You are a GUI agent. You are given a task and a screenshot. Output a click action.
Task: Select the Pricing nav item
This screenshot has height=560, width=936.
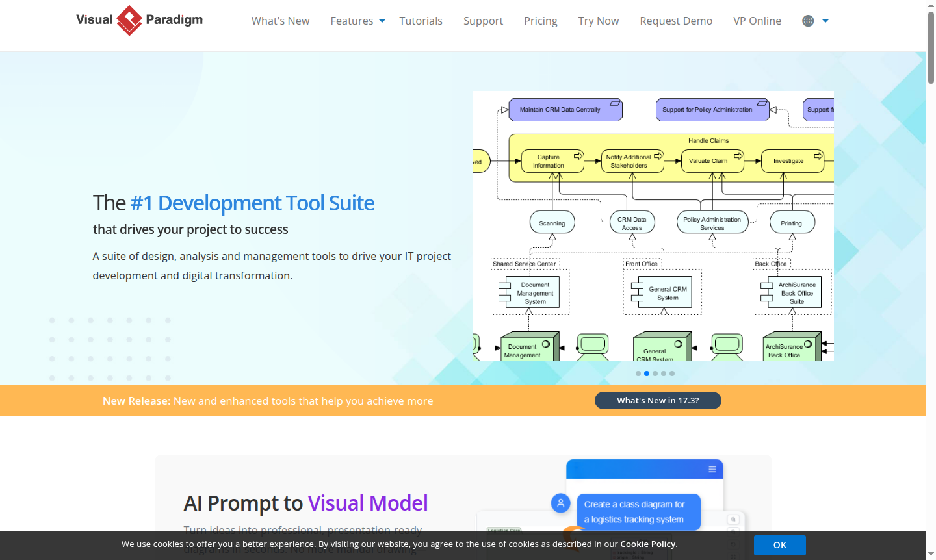coord(540,21)
